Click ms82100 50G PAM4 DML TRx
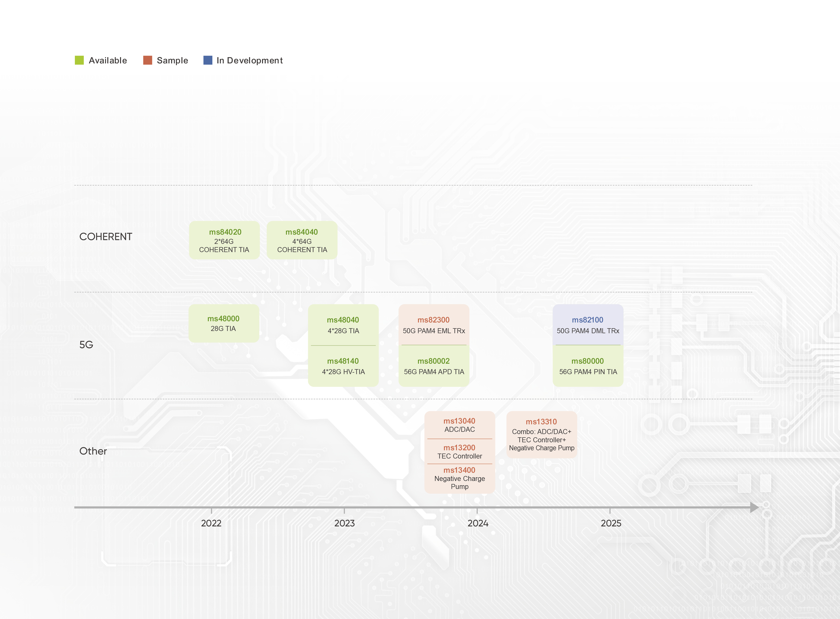840x619 pixels. click(588, 324)
